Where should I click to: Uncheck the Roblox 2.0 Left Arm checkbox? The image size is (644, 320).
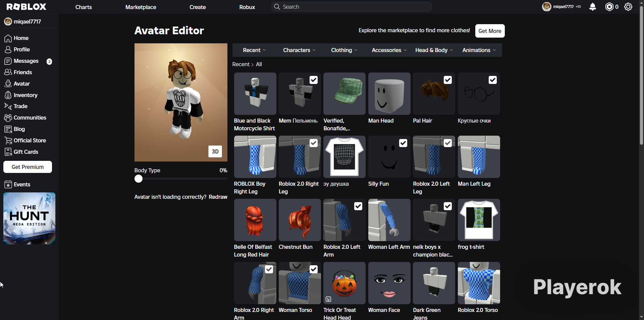358,206
